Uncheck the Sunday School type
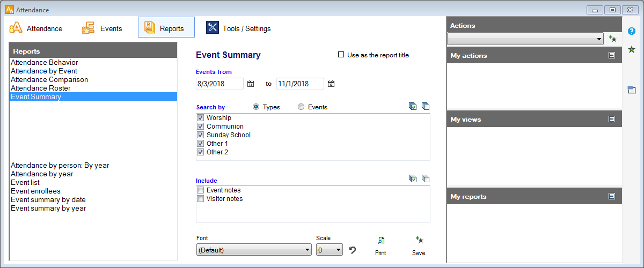The image size is (644, 268). pyautogui.click(x=200, y=135)
